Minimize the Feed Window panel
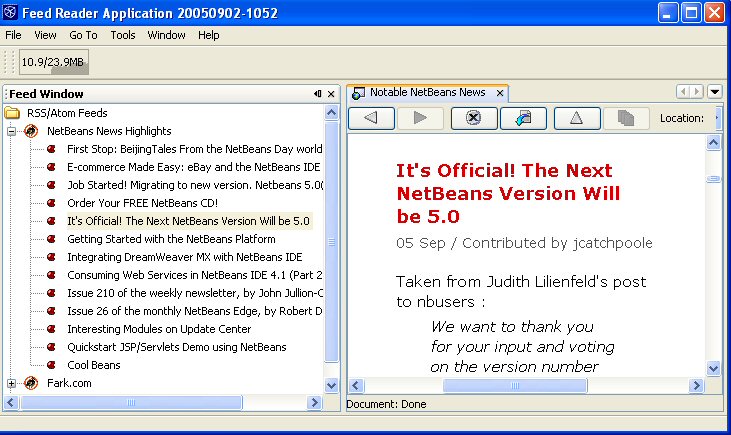731x435 pixels. pos(317,94)
